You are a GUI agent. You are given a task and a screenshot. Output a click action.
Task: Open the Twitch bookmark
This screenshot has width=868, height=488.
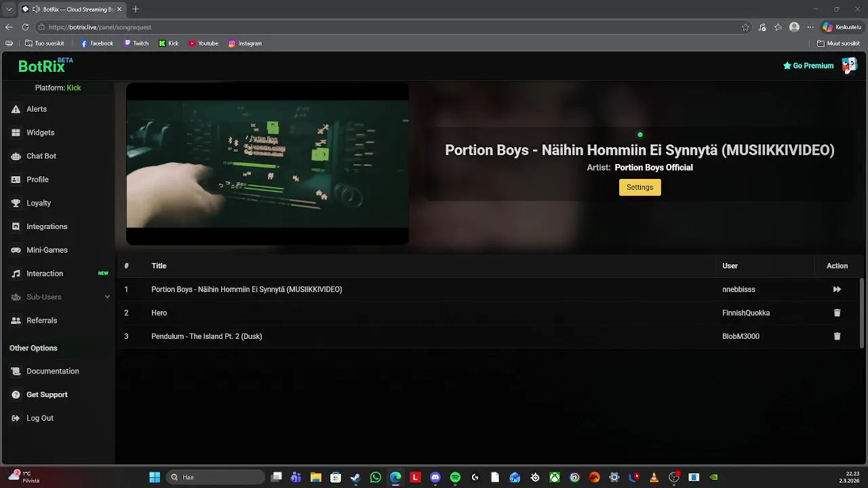136,43
